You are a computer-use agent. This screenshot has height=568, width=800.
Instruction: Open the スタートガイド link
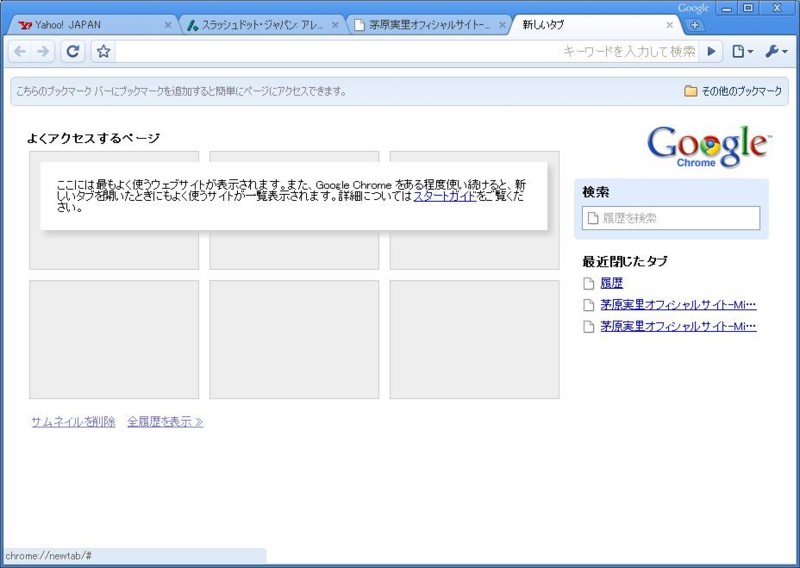(444, 196)
